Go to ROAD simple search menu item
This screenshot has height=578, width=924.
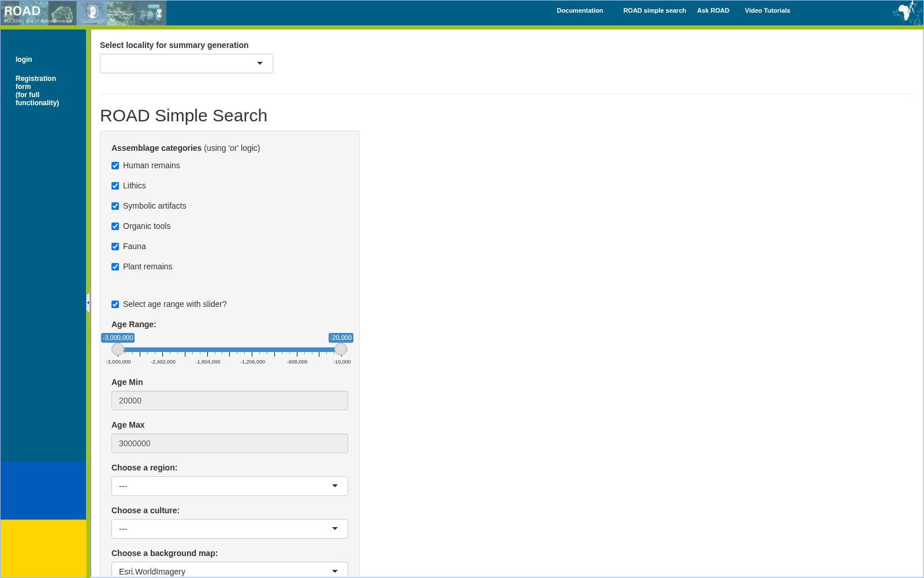[654, 10]
